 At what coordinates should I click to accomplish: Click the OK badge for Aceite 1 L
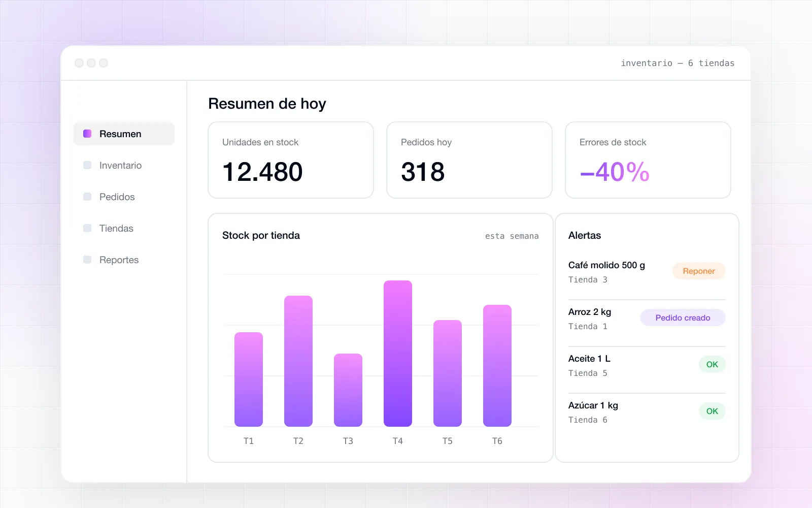coord(712,364)
